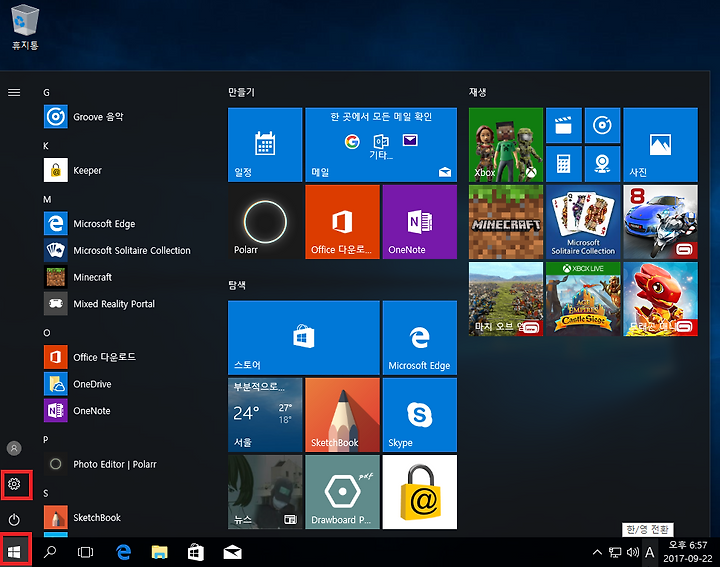
Task: Open the Recycle Bin on desktop
Action: point(25,27)
